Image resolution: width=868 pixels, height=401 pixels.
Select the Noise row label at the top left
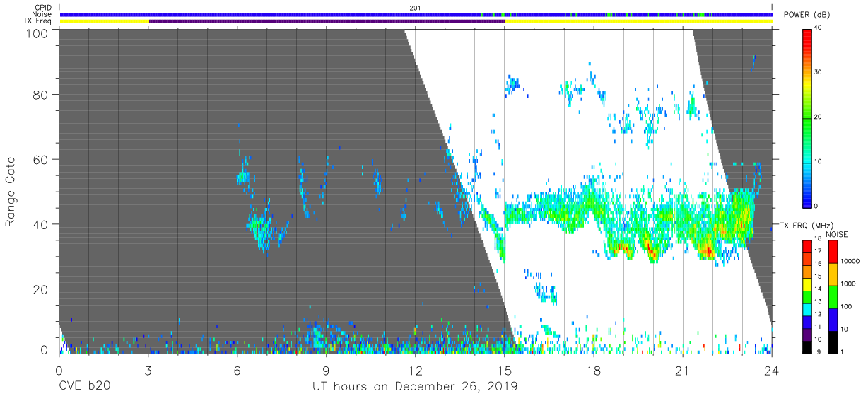tap(41, 14)
